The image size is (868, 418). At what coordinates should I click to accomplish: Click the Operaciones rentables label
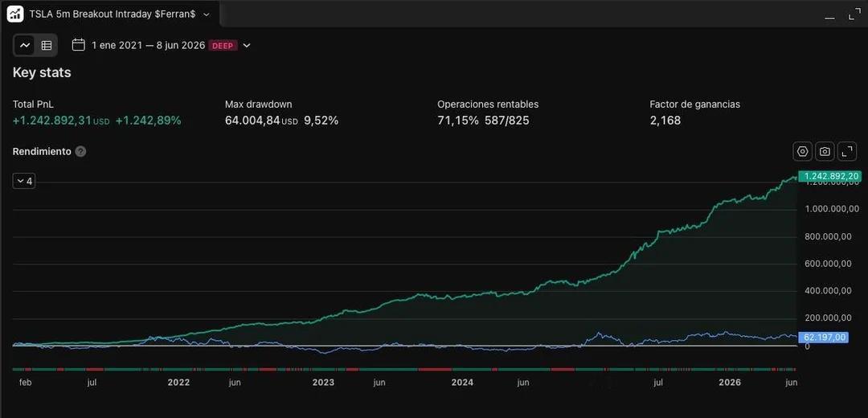488,104
